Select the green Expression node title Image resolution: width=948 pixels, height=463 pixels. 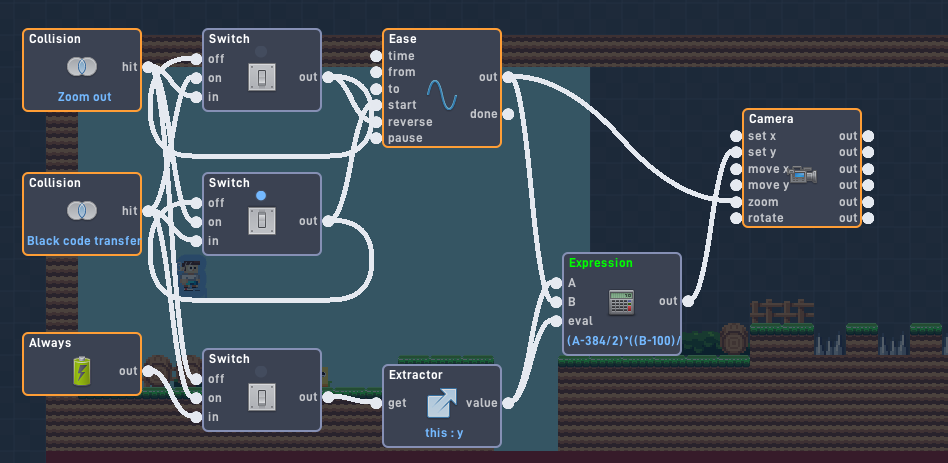(601, 263)
